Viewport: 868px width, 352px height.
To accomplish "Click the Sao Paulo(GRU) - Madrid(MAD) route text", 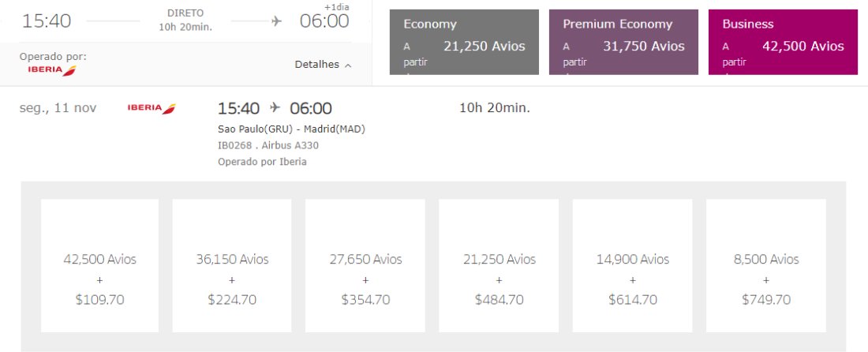I will tap(291, 129).
